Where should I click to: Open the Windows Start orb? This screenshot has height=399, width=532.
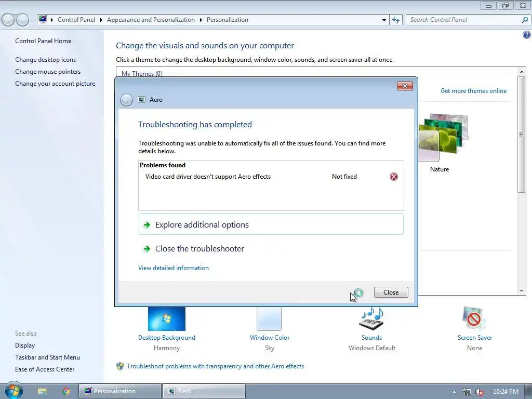click(14, 390)
